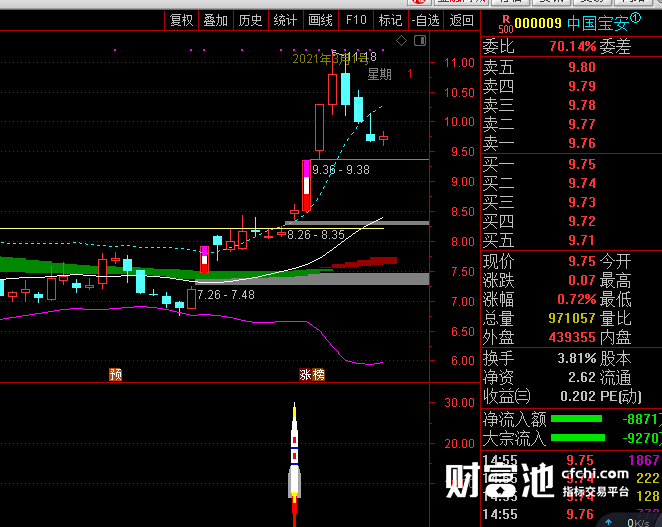Select 卖二 price 9.77
The height and width of the screenshot is (527, 662).
[582, 124]
